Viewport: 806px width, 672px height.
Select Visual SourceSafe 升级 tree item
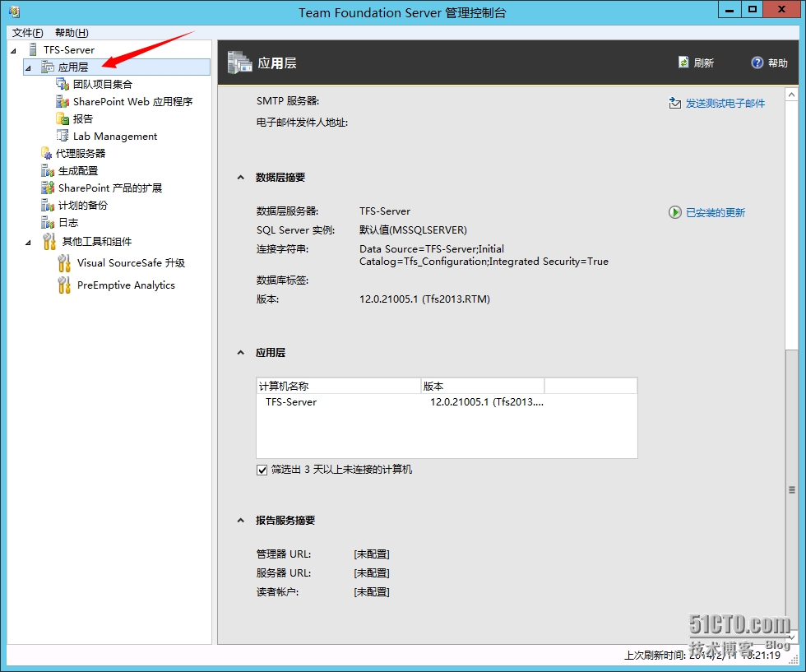[131, 262]
